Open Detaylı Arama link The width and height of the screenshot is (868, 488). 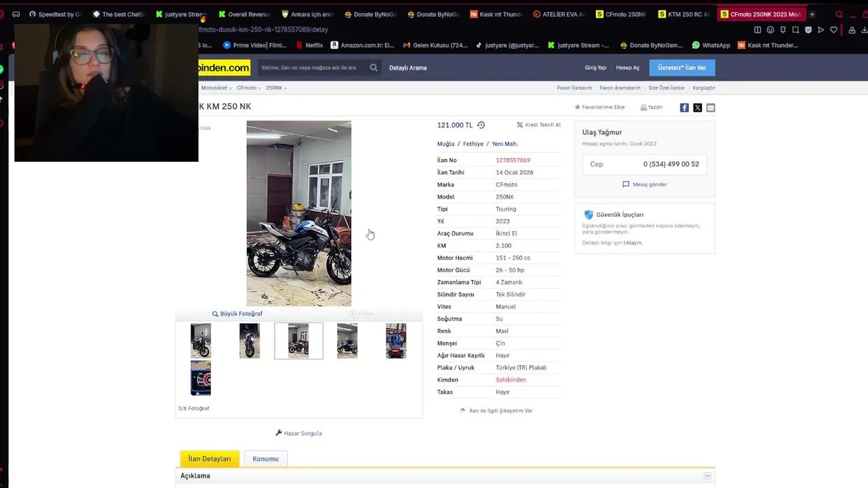point(408,68)
